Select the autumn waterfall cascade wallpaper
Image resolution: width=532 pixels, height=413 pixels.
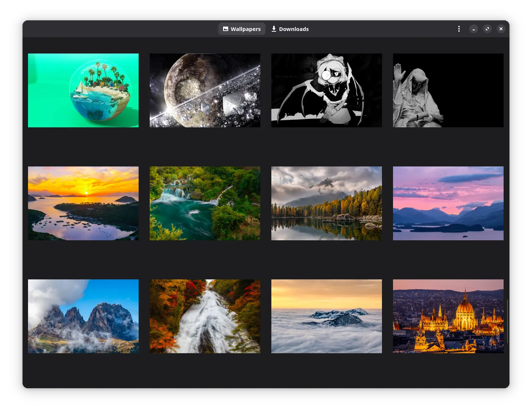click(x=205, y=316)
